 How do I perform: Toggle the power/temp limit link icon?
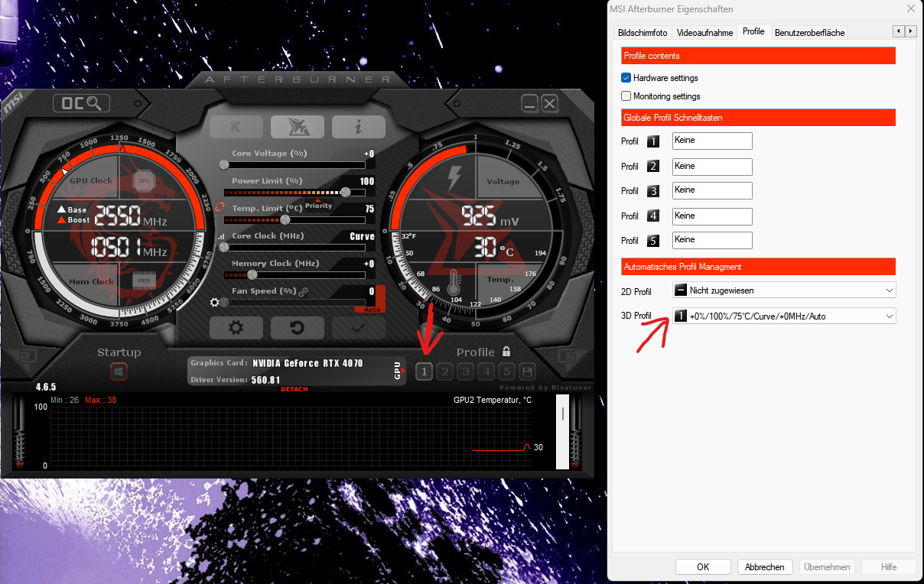tap(220, 206)
